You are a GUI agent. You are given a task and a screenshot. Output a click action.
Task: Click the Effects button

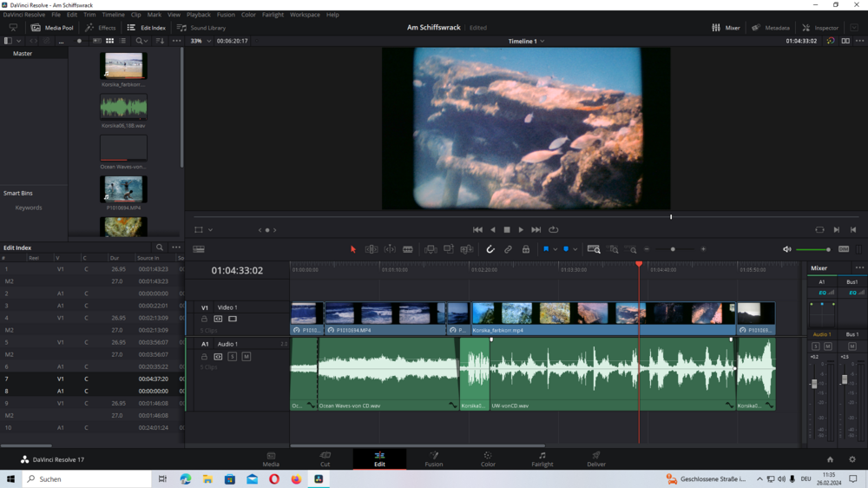(101, 28)
